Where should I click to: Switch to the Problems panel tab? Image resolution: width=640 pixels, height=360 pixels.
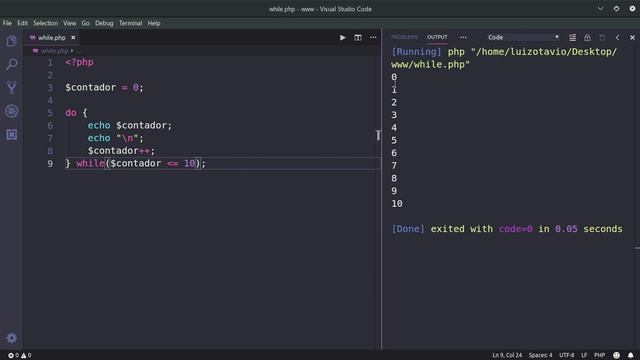(404, 37)
